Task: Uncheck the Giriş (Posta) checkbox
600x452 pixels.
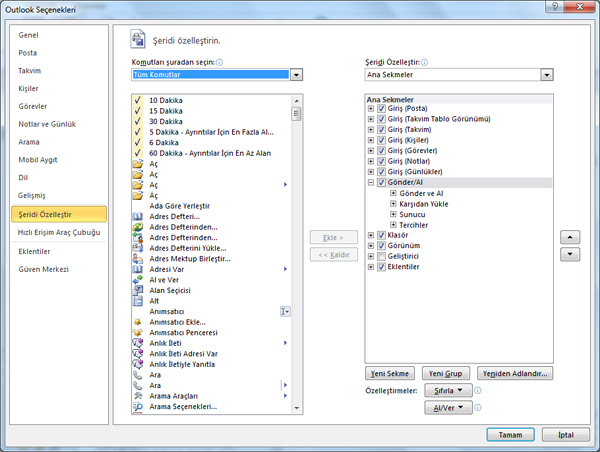Action: click(381, 108)
